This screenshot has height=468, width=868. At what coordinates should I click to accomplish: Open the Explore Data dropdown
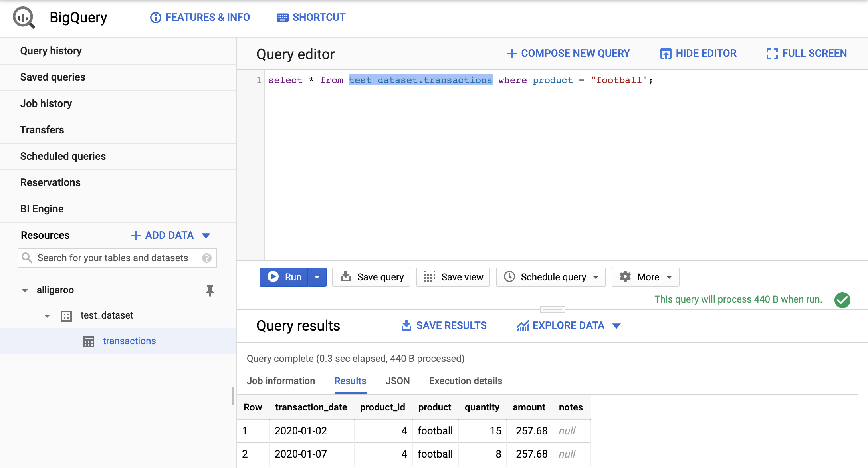pyautogui.click(x=569, y=325)
